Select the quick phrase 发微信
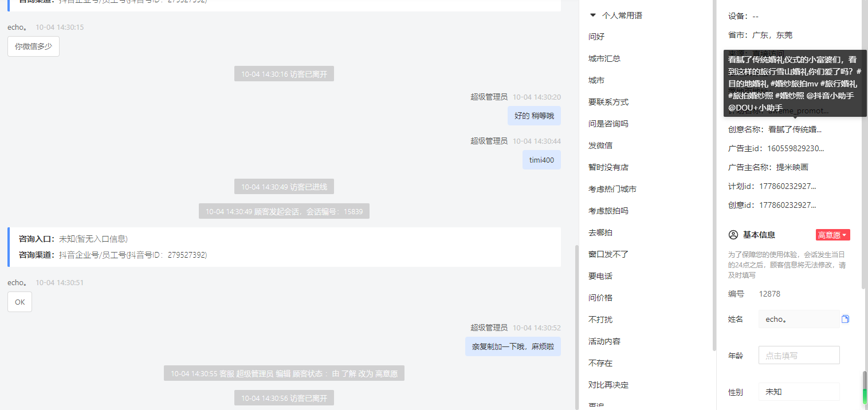This screenshot has width=868, height=410. (x=600, y=145)
